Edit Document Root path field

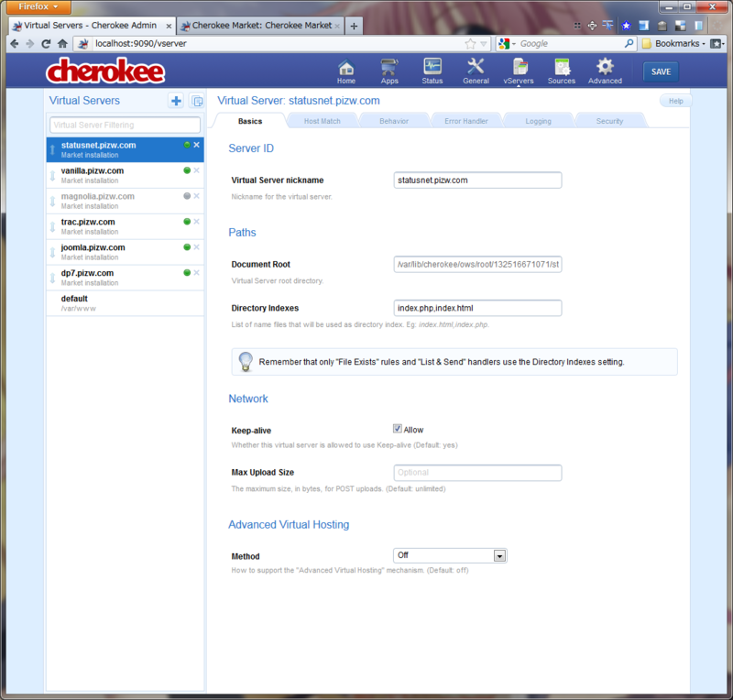pyautogui.click(x=477, y=264)
